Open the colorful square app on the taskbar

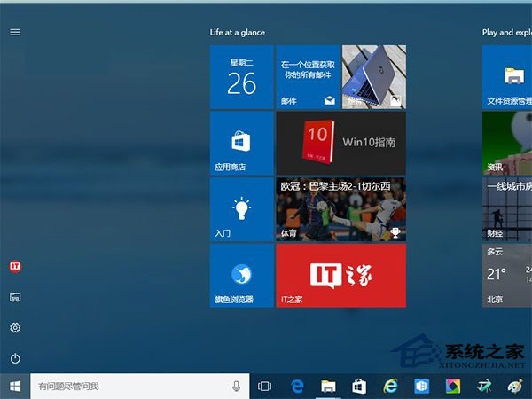point(452,386)
